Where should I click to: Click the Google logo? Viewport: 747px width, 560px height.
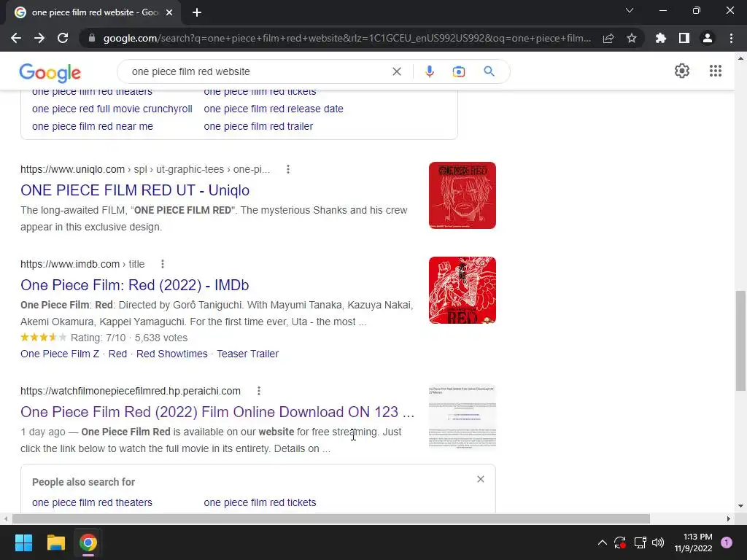pos(50,72)
